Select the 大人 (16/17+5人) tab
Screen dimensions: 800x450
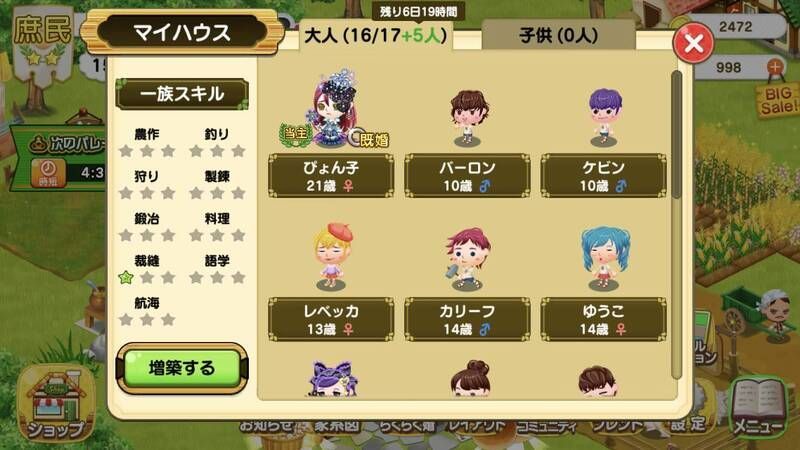point(376,35)
